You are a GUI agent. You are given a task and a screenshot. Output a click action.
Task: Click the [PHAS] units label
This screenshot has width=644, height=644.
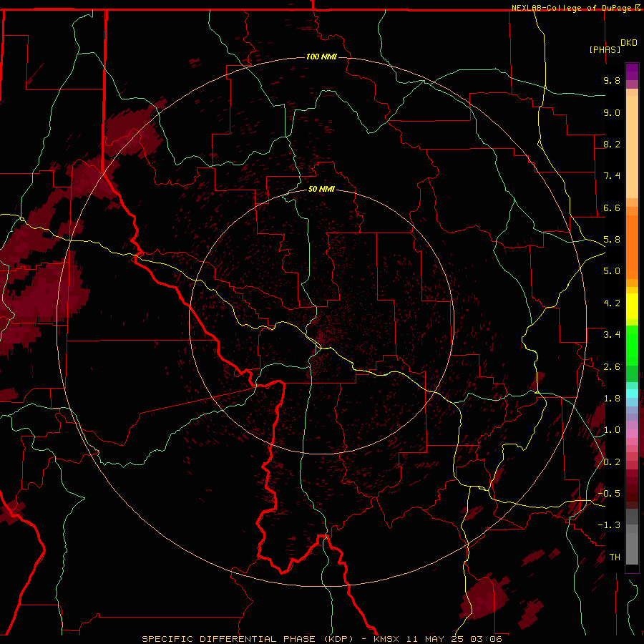coord(605,49)
